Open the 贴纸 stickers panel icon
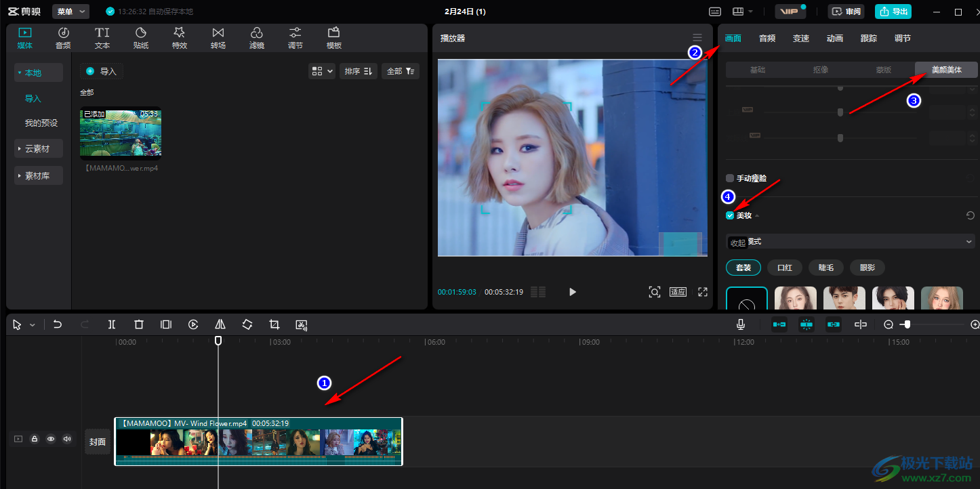 pos(141,38)
